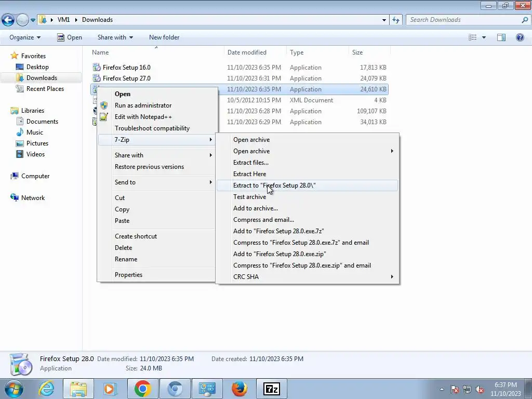Open the Pictures library
Viewport: 532px width, 399px height.
(x=37, y=143)
